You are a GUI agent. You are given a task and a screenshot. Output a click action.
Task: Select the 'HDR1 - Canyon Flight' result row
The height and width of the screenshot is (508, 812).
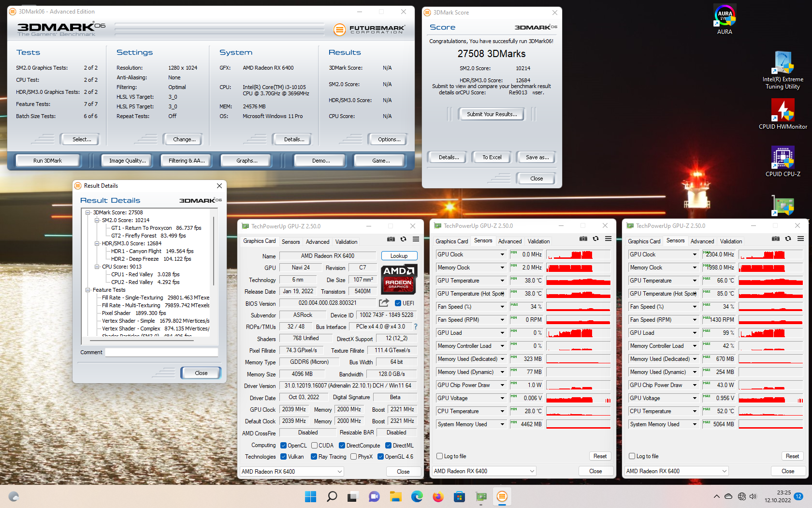(152, 251)
